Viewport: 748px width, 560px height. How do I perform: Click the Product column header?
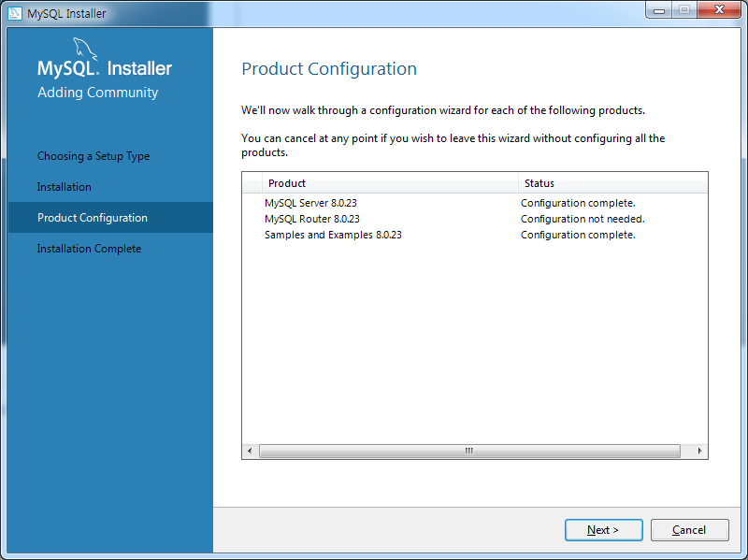390,183
